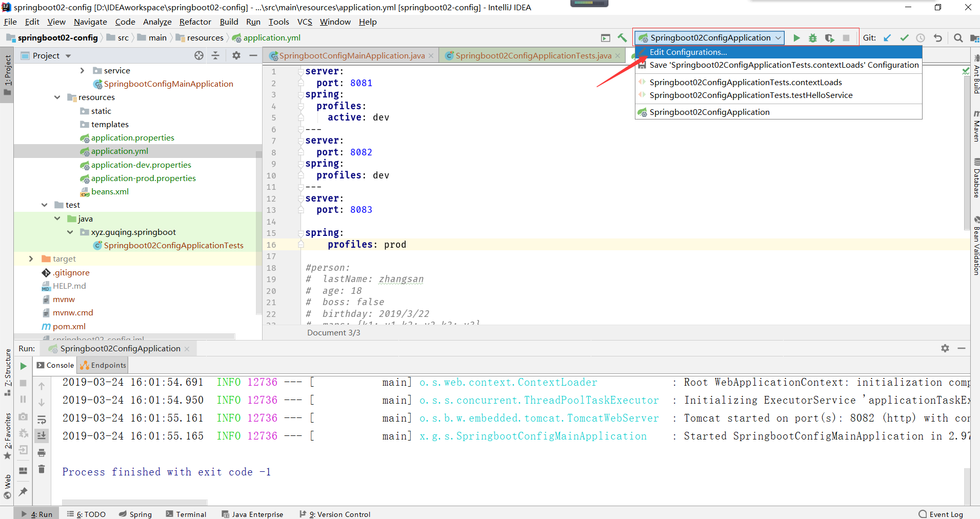
Task: Switch to SpringbootConfigMainApplication.java tab
Action: (x=351, y=56)
